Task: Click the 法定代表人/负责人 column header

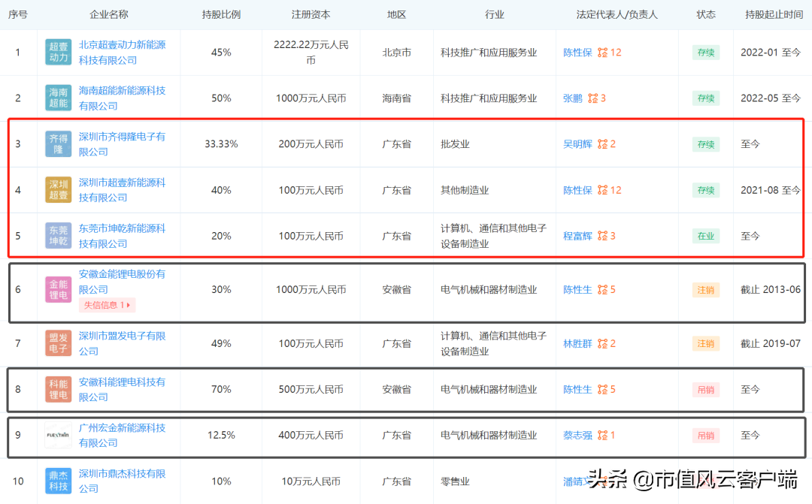Action: pyautogui.click(x=617, y=14)
